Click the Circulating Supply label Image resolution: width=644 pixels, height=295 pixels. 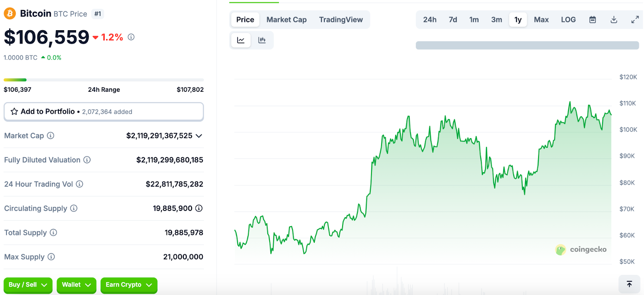pos(35,208)
